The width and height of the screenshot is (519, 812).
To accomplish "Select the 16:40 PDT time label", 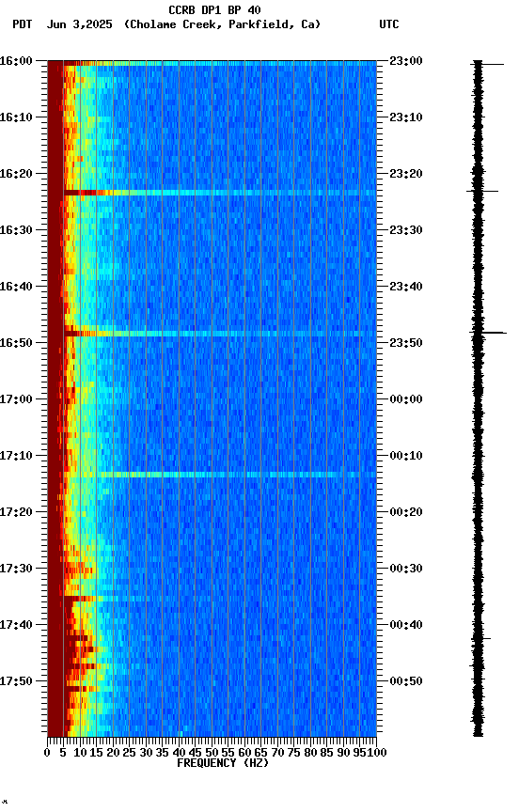I will click(x=16, y=287).
